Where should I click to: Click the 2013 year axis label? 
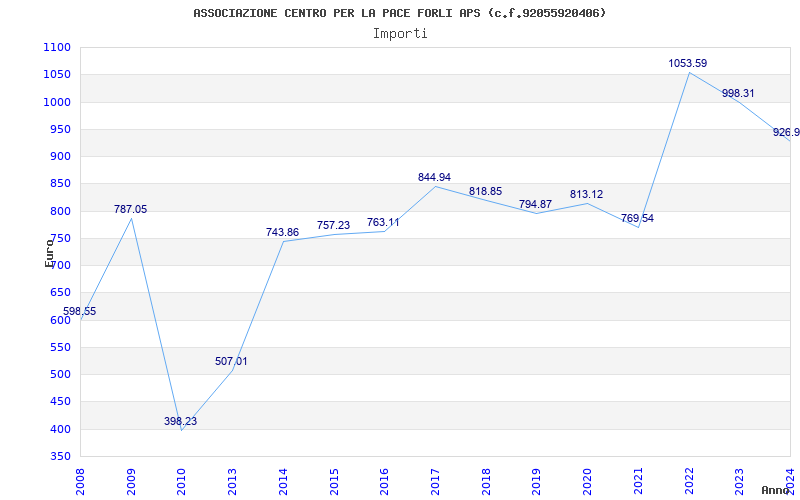coord(232,482)
